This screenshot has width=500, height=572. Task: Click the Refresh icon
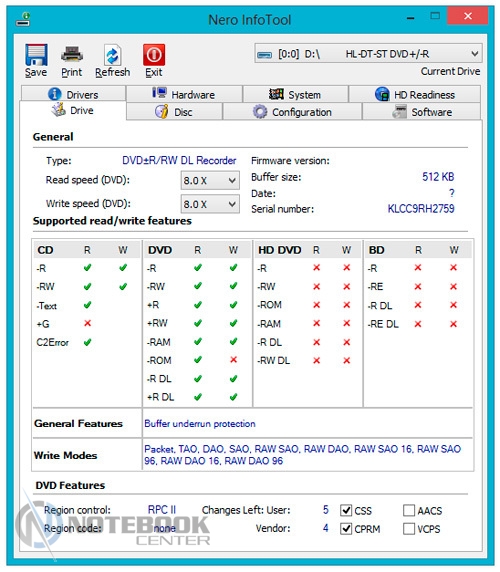(112, 55)
